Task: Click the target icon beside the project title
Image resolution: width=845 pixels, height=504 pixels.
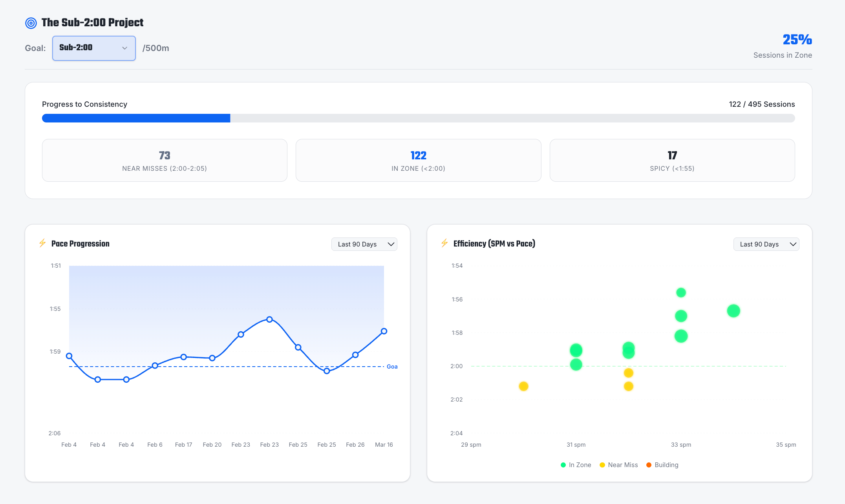Action: tap(31, 23)
